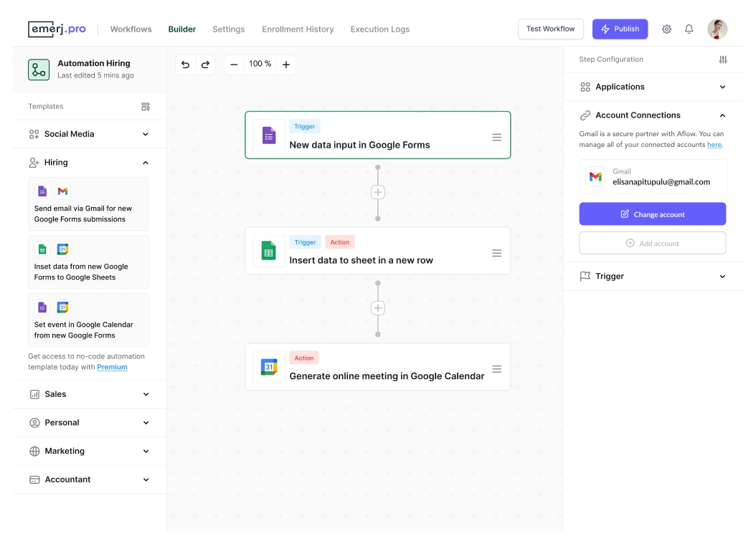Click the Templates layout icon in the sidebar
The width and height of the screenshot is (756, 544).
click(x=146, y=106)
